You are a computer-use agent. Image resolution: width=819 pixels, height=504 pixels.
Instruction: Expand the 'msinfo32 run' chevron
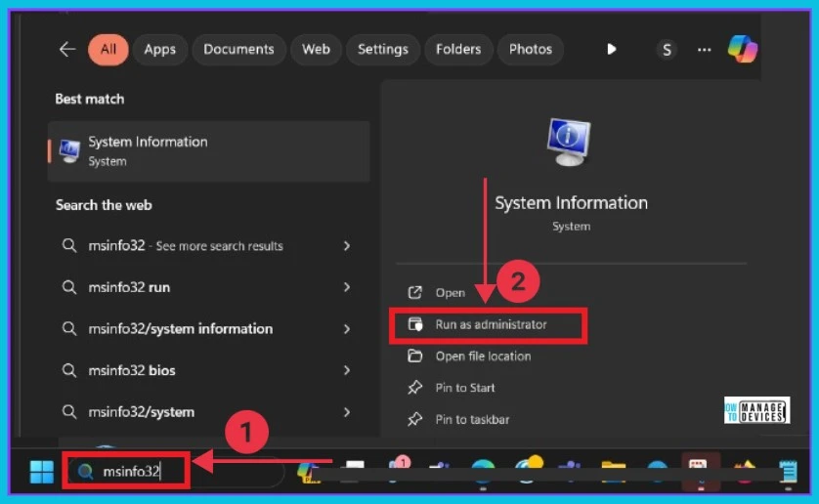point(347,287)
